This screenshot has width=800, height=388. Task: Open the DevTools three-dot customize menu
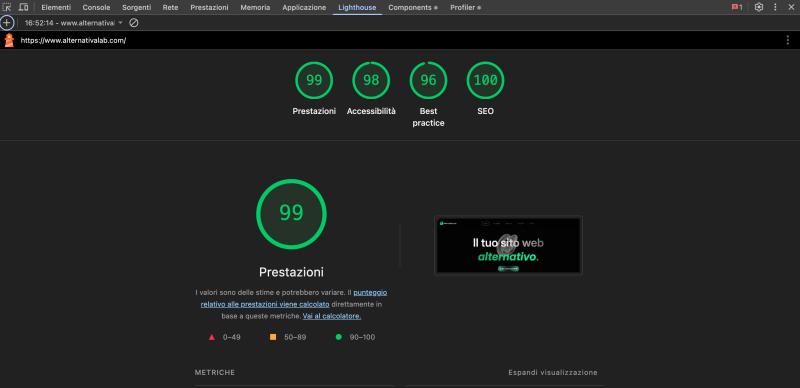(775, 7)
